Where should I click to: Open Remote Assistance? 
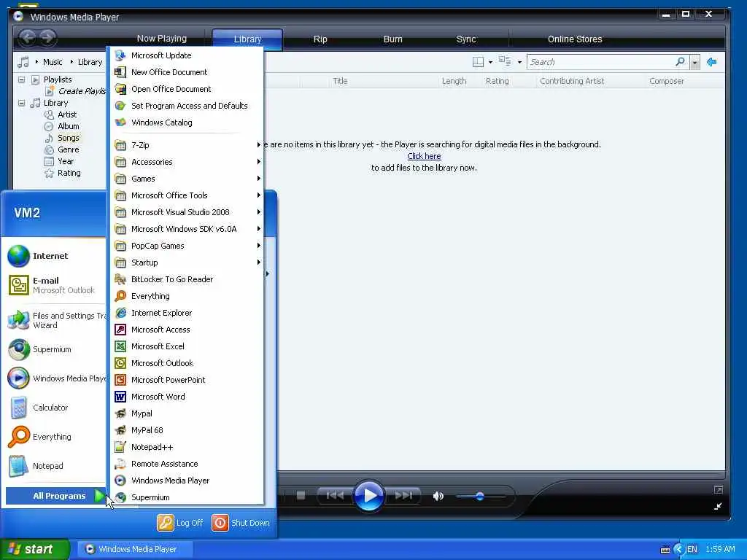point(187,464)
